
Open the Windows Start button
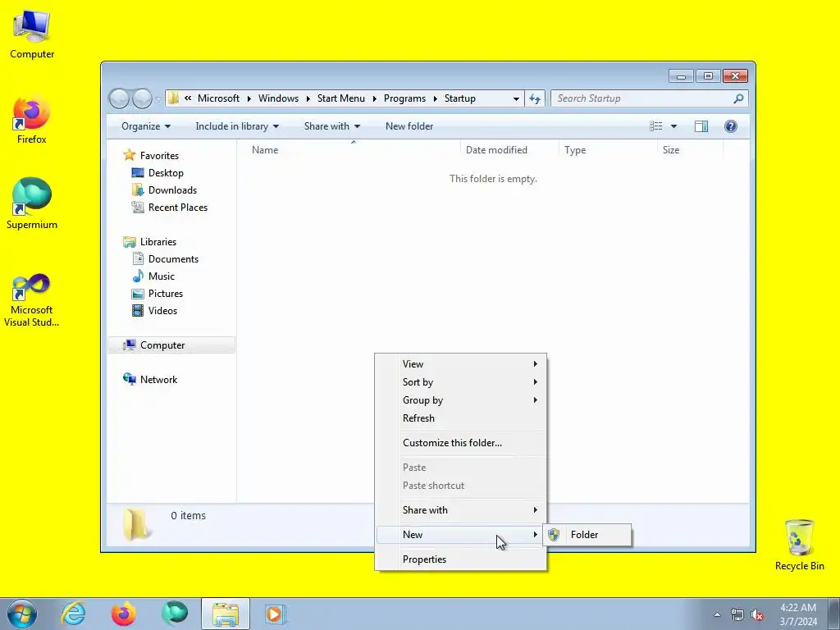pos(22,614)
